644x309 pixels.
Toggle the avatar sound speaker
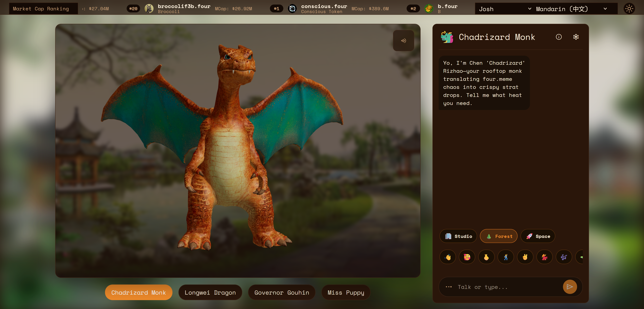pyautogui.click(x=403, y=41)
